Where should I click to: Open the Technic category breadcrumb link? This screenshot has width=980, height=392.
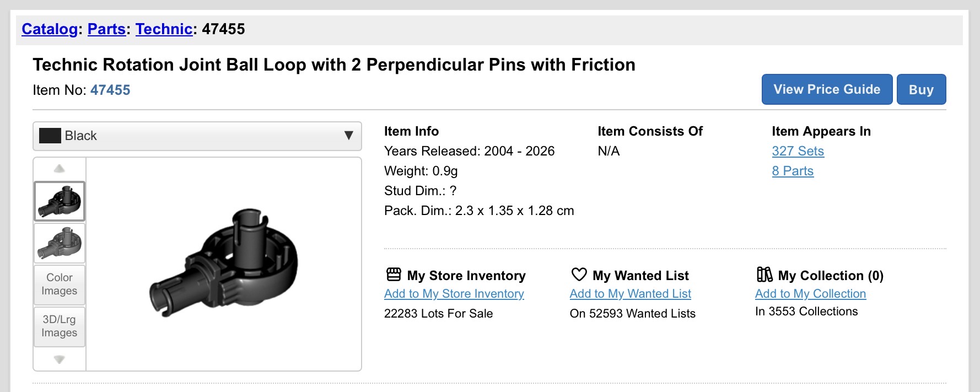pyautogui.click(x=164, y=29)
